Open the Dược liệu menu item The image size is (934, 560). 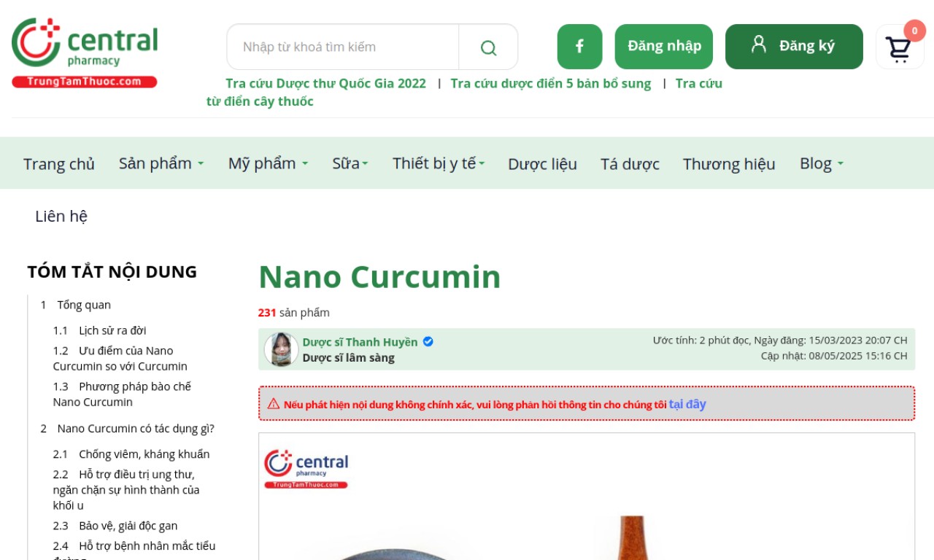click(542, 164)
